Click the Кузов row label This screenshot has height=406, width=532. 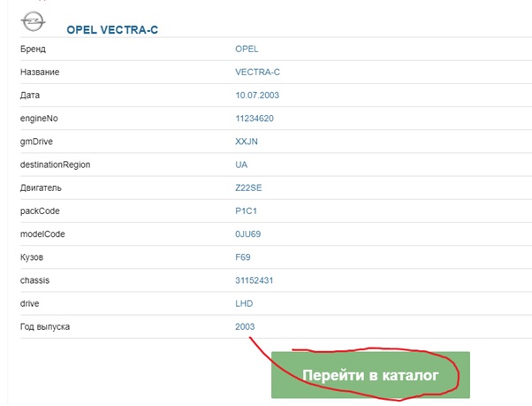(x=32, y=257)
